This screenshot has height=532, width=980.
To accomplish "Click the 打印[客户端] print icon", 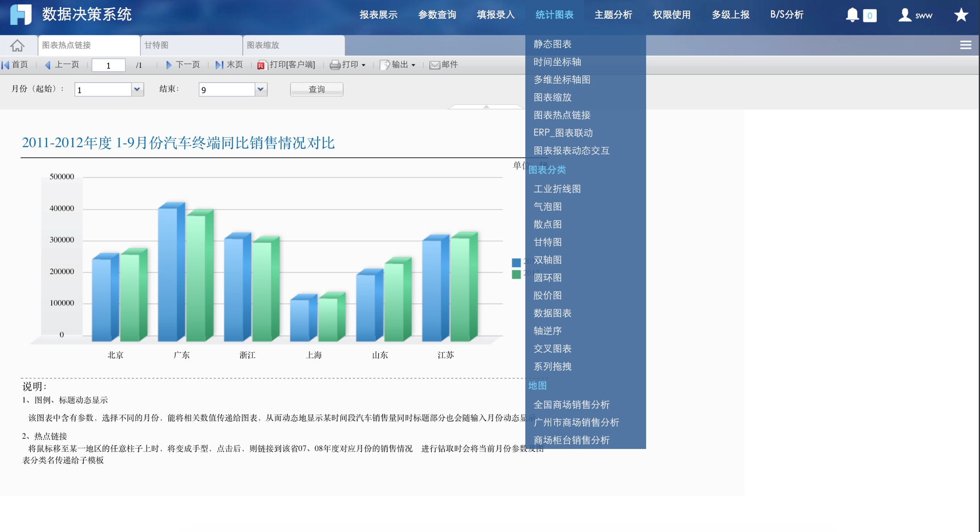I will 261,65.
